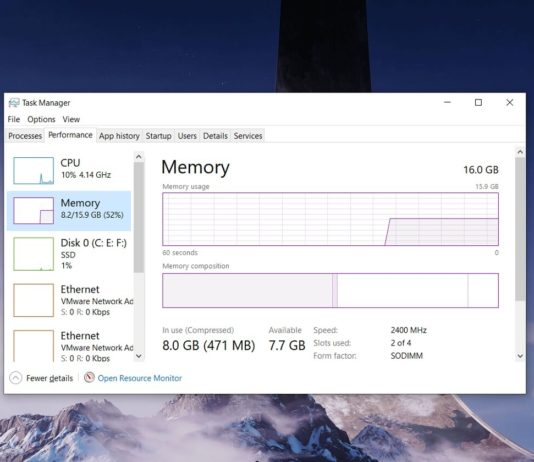Click the SODIMM form factor value
The image size is (534, 462).
pyautogui.click(x=406, y=356)
